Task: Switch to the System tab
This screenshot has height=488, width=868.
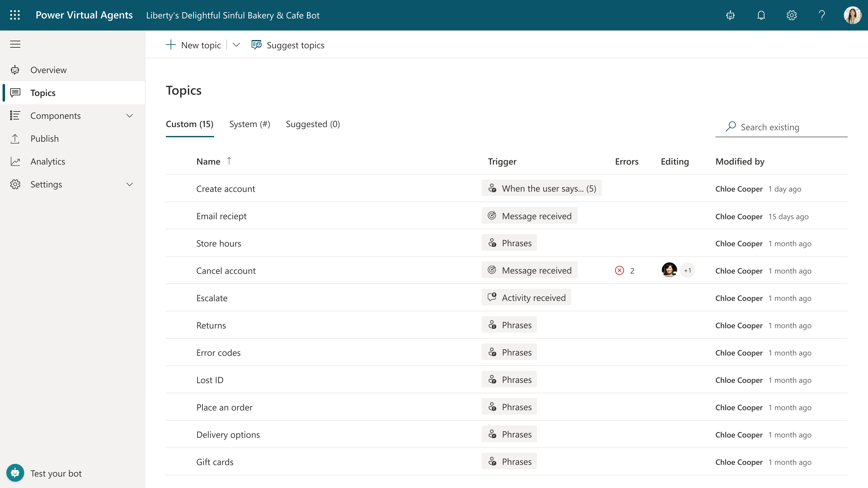Action: tap(249, 124)
